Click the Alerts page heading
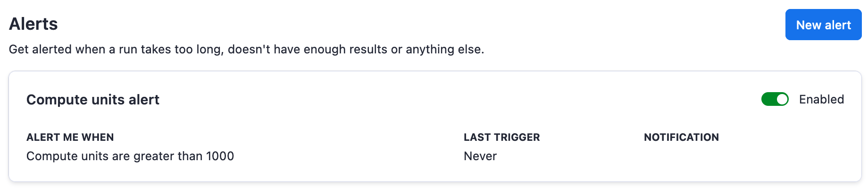The height and width of the screenshot is (189, 868). coord(33,24)
